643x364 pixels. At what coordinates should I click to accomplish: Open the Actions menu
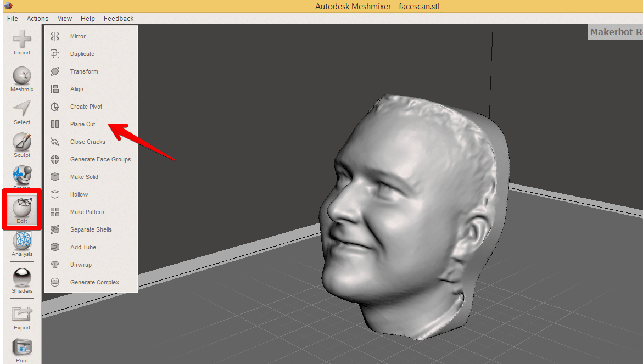(37, 19)
